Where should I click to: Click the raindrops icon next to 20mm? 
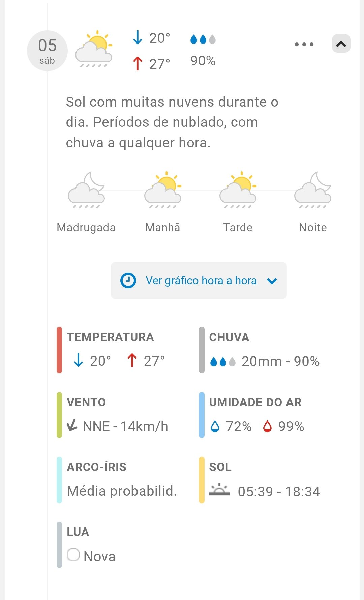222,362
